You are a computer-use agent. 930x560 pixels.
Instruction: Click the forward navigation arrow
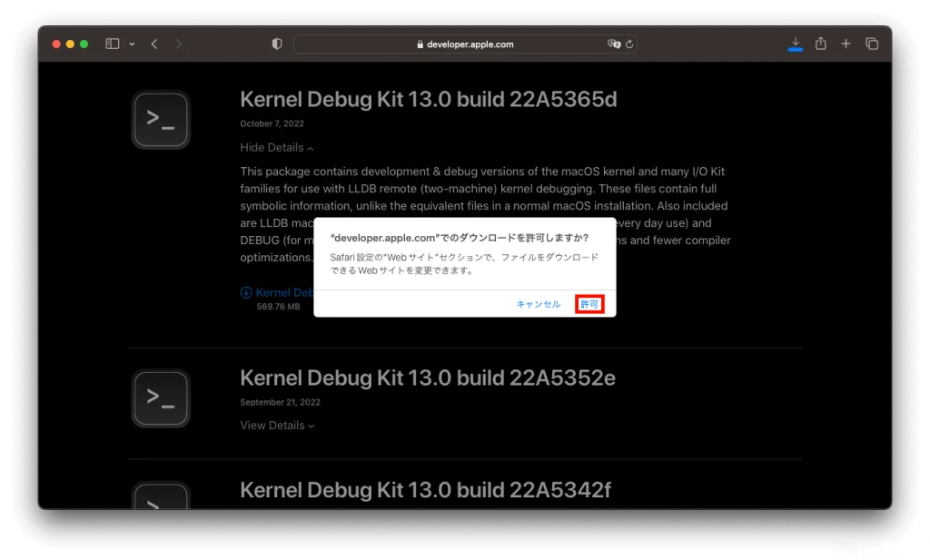[x=178, y=44]
